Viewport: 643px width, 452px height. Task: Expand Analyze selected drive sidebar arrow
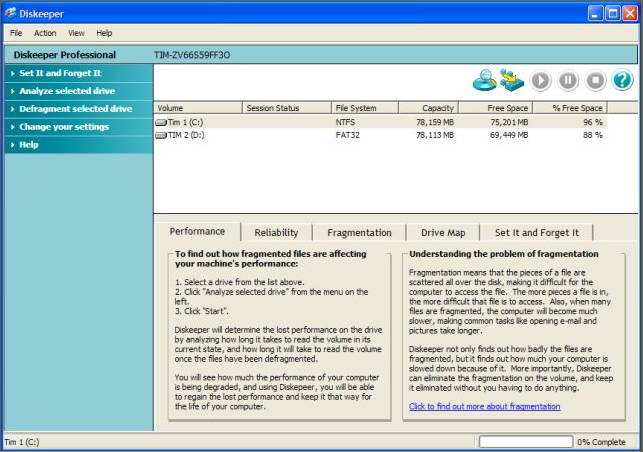[x=12, y=91]
